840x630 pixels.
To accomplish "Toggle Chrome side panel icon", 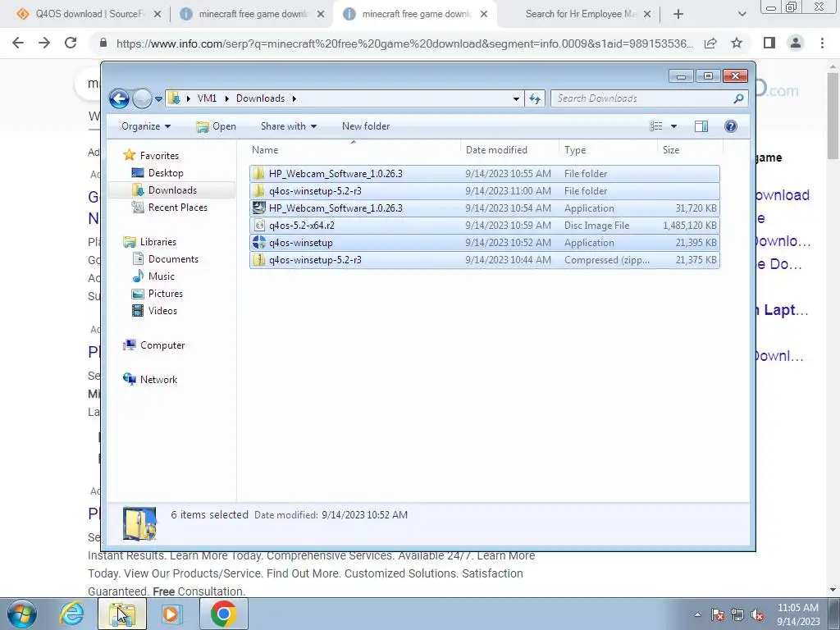I will tap(769, 43).
